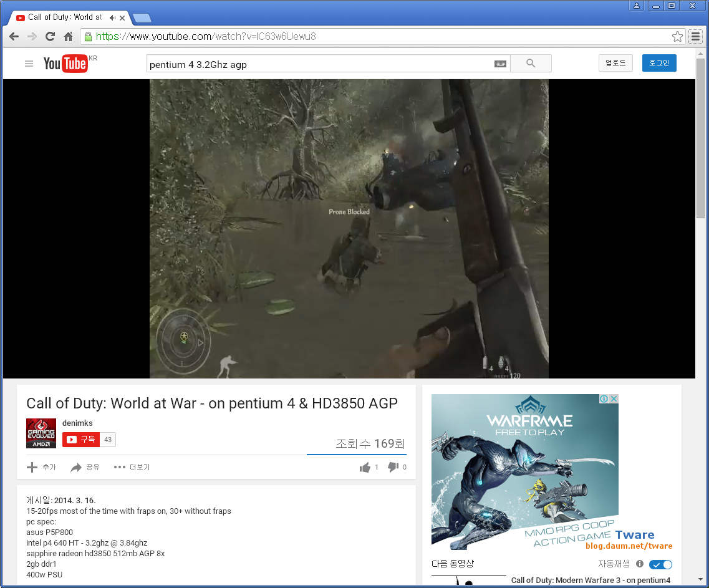Click 다음 동영상 heading
709x588 pixels.
(x=453, y=564)
